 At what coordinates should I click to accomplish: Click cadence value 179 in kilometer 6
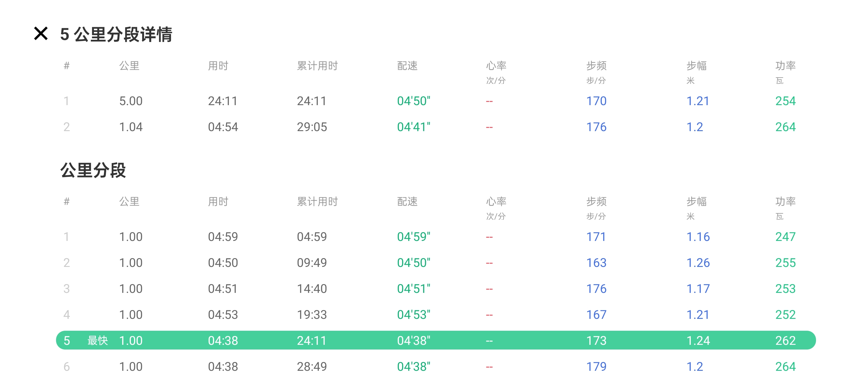pyautogui.click(x=596, y=366)
